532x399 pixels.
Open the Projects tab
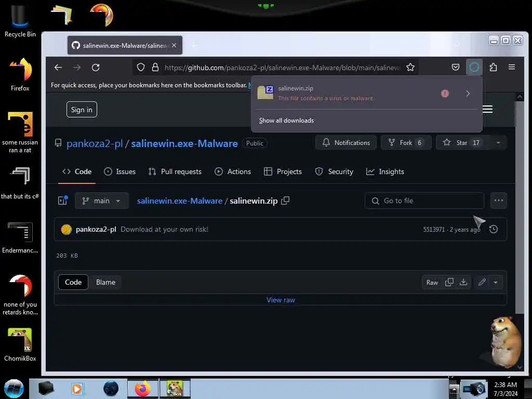tap(283, 171)
